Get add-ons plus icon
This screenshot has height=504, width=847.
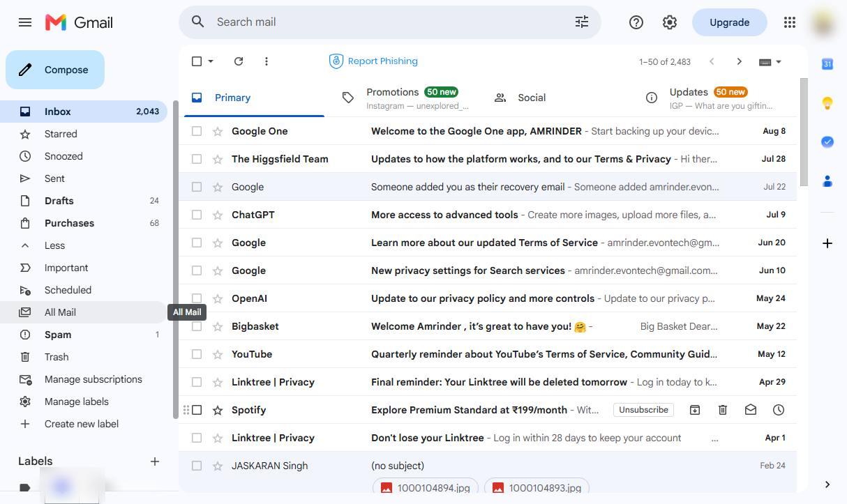(x=827, y=243)
